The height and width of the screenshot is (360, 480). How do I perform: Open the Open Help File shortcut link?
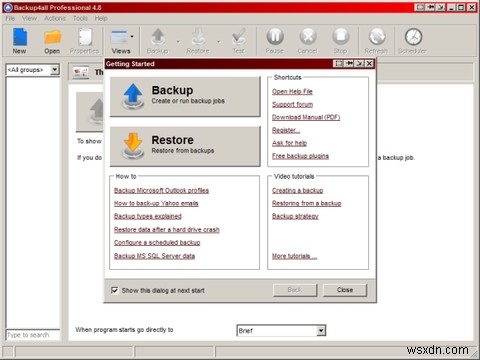[292, 91]
